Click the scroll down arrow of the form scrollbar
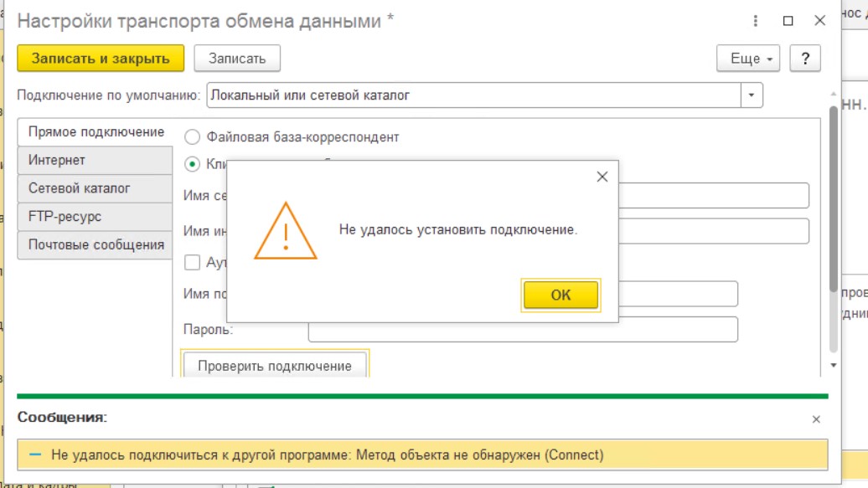Viewport: 868px width, 488px height. coord(833,365)
